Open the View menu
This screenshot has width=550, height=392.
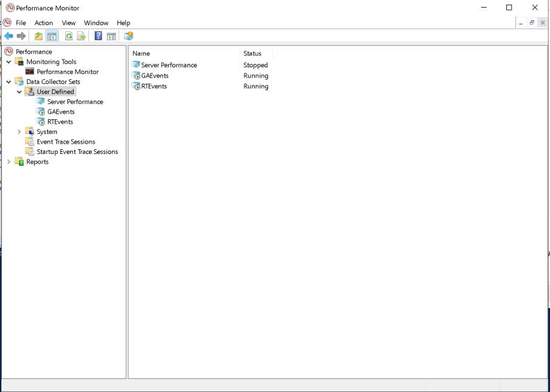pos(69,23)
